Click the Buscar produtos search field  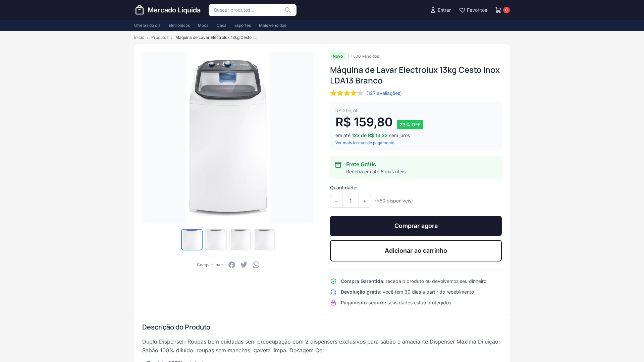pyautogui.click(x=247, y=10)
